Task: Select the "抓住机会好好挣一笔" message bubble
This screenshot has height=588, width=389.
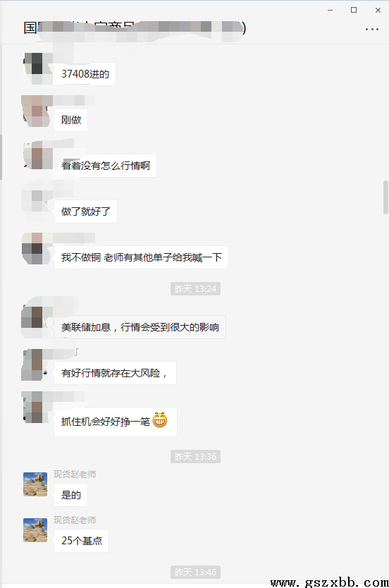Action: (116, 422)
